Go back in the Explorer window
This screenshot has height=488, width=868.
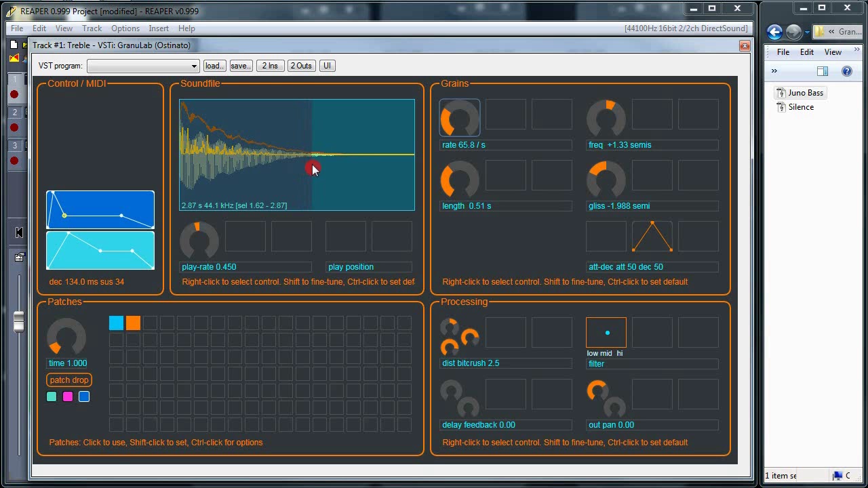[775, 32]
